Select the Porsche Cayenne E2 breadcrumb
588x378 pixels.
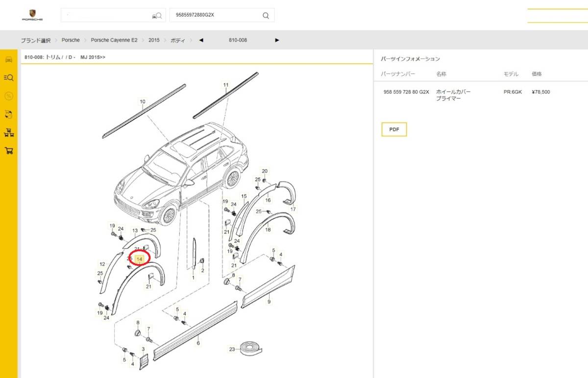[x=114, y=40]
